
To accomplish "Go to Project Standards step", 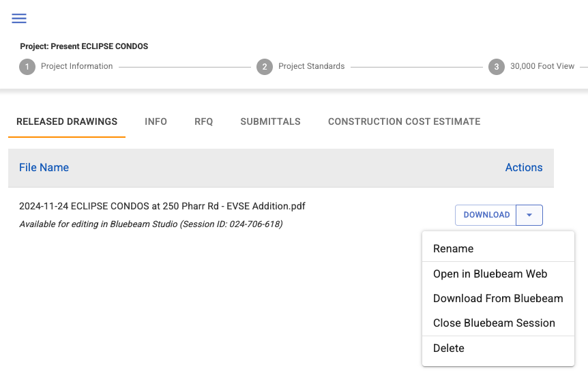I will (x=311, y=67).
